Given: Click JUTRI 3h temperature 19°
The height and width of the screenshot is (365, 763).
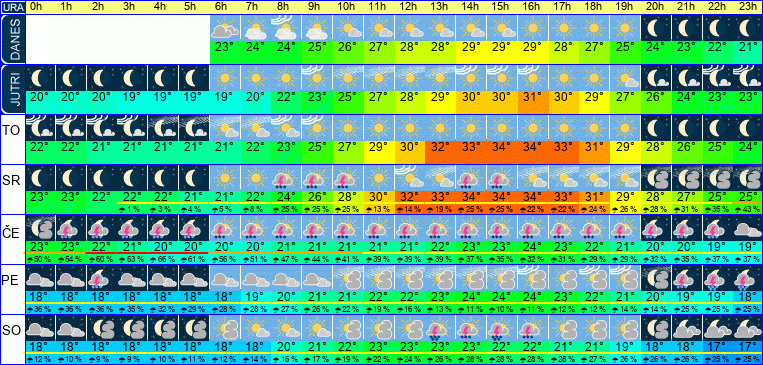Looking at the screenshot, I should 133,97.
